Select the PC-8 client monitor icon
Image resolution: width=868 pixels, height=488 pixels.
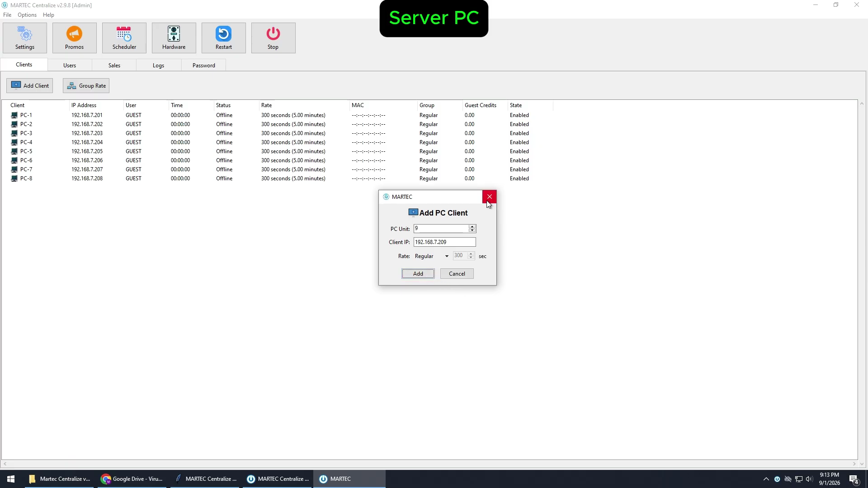(x=14, y=178)
